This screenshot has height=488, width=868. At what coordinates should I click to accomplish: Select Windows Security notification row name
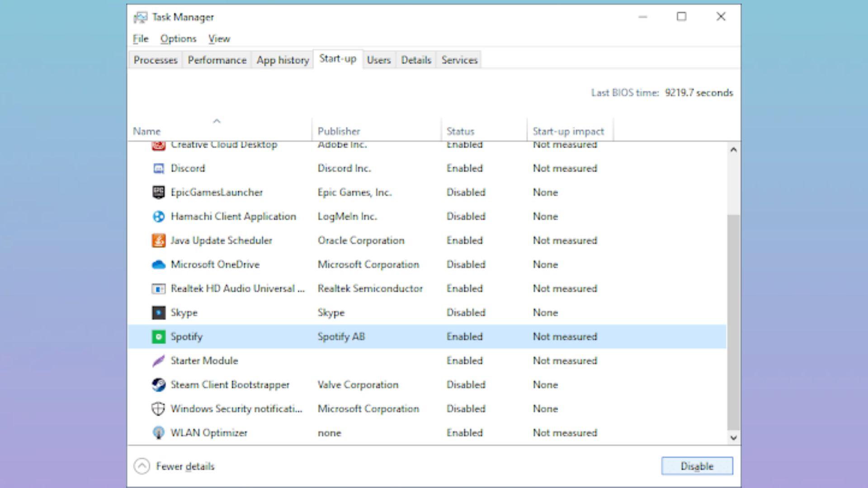pyautogui.click(x=236, y=409)
